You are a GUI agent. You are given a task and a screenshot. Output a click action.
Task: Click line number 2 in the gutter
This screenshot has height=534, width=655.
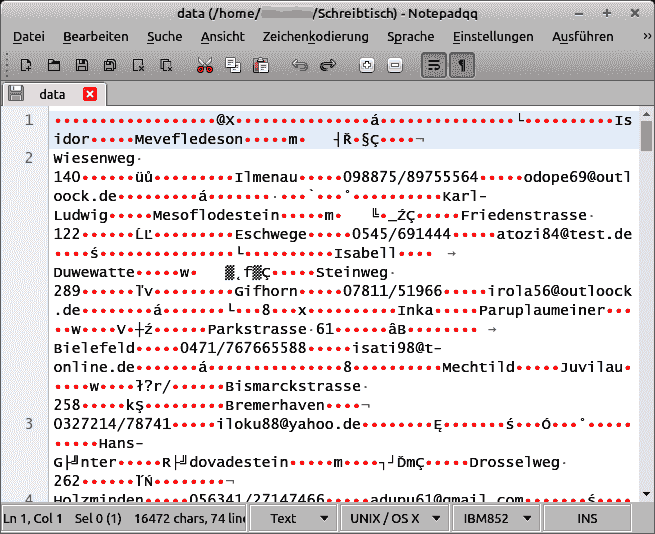28,158
